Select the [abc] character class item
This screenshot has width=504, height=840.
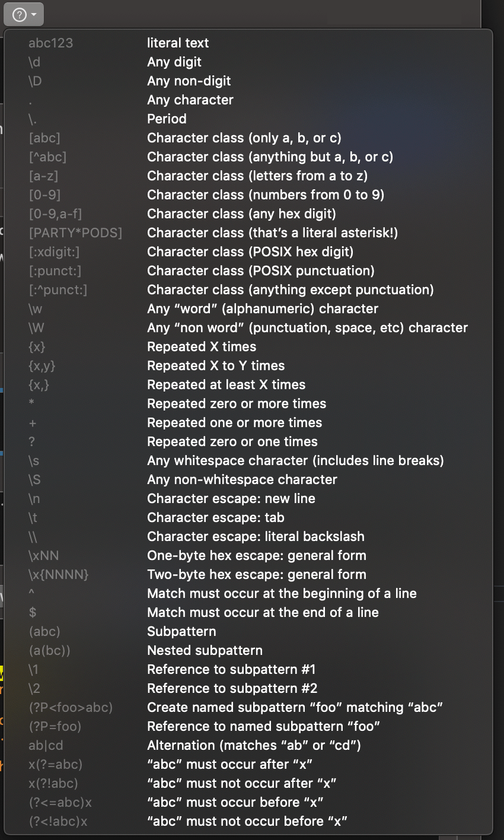244,138
